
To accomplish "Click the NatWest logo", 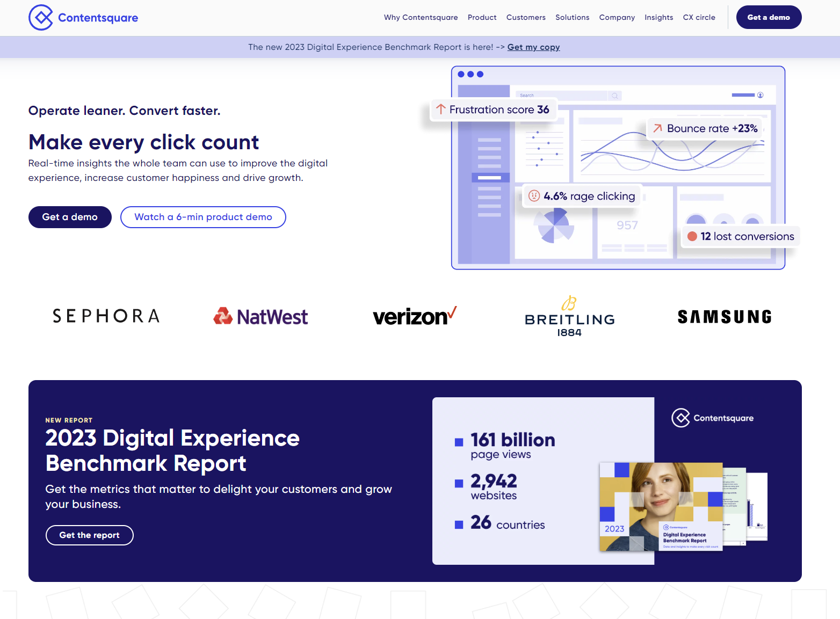I will 260,317.
